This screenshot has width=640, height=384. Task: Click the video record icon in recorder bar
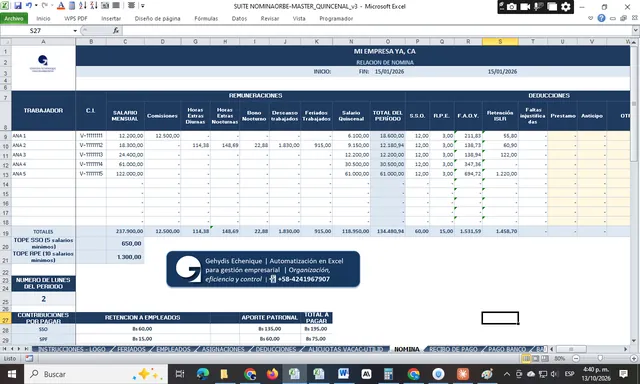[x=525, y=7]
